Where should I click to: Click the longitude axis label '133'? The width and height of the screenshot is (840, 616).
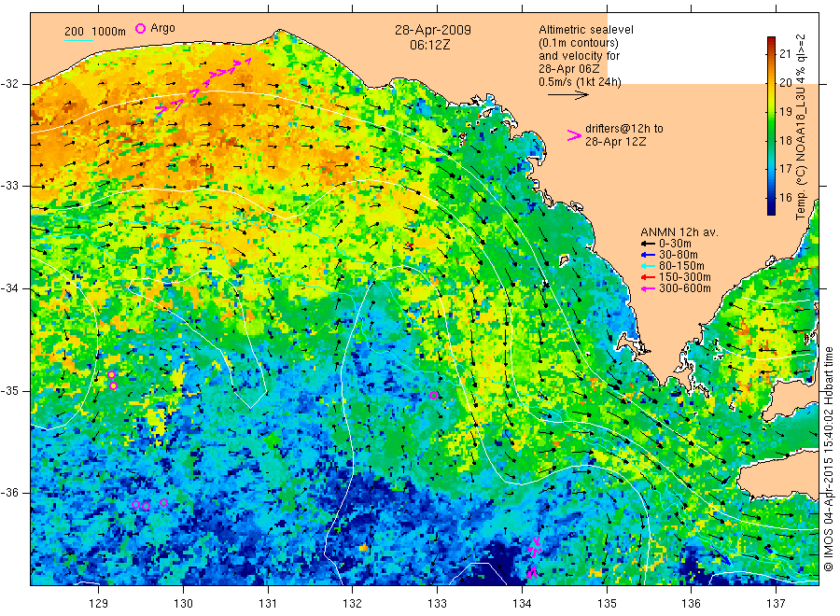437,604
